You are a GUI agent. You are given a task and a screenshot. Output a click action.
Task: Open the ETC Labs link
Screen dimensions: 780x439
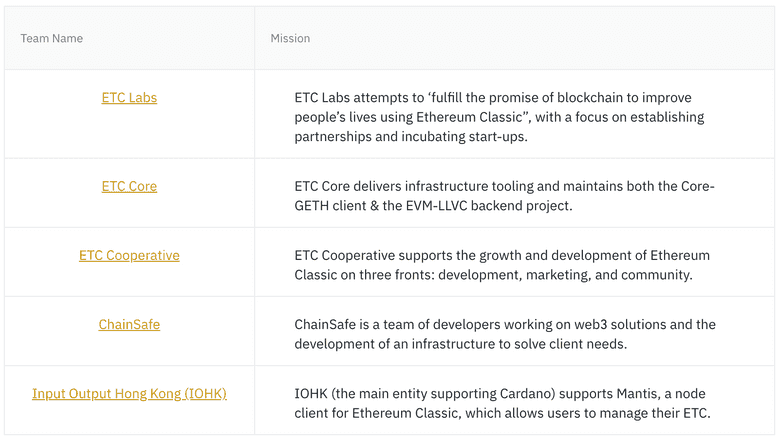pyautogui.click(x=129, y=98)
